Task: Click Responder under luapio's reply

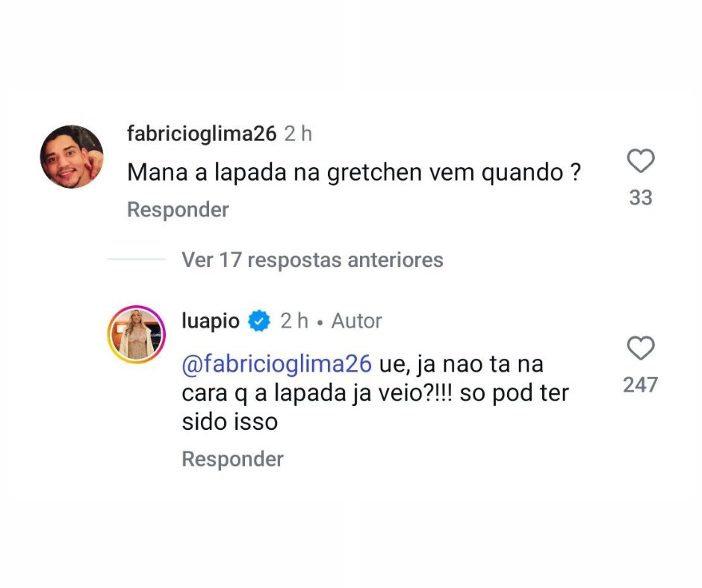Action: [232, 459]
